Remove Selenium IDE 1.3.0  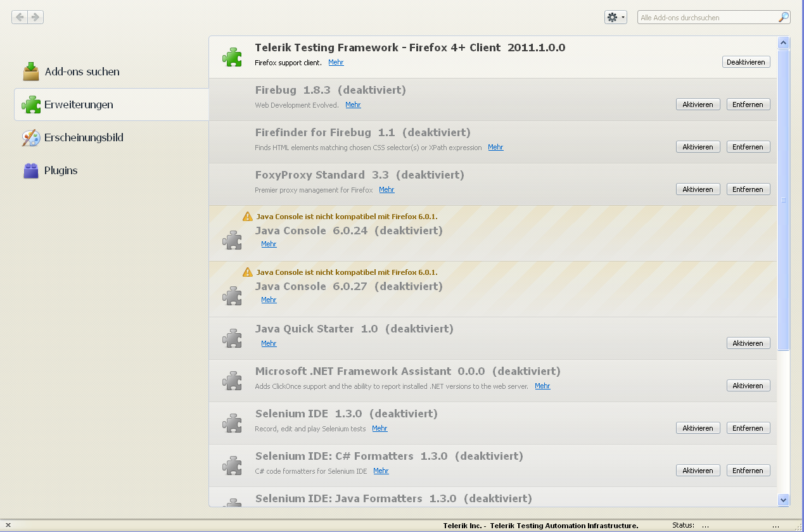point(748,428)
